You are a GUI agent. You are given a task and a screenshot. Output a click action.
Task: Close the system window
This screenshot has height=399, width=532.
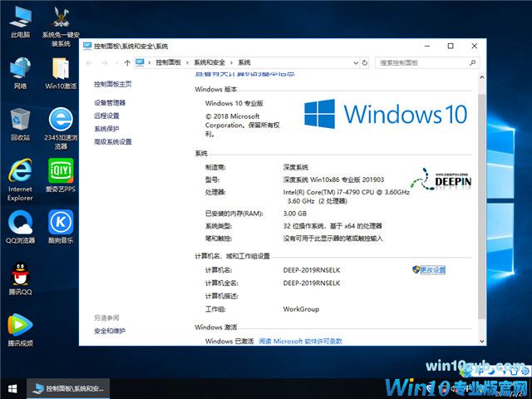coord(475,46)
